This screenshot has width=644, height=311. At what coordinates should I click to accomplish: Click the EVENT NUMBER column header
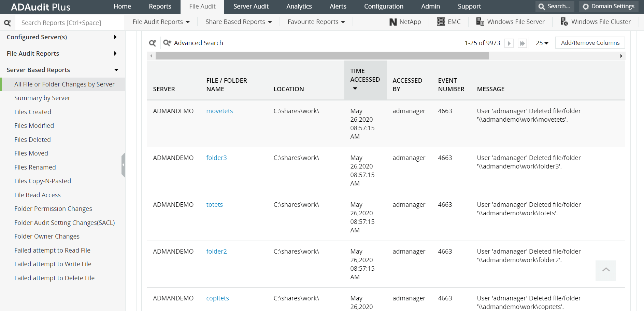[x=451, y=85]
